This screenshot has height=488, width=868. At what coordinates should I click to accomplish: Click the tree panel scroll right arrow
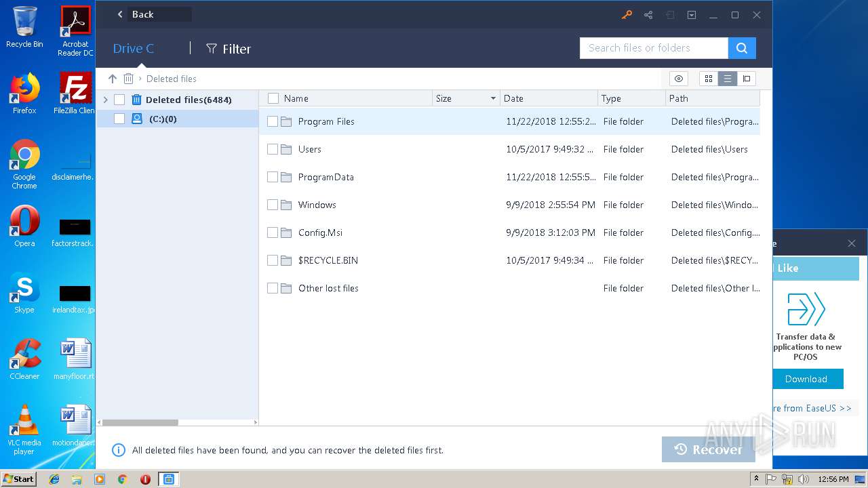tap(256, 422)
